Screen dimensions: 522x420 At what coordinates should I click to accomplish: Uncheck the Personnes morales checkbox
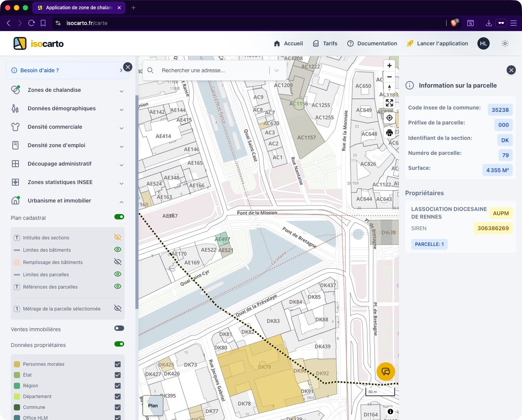tap(118, 364)
